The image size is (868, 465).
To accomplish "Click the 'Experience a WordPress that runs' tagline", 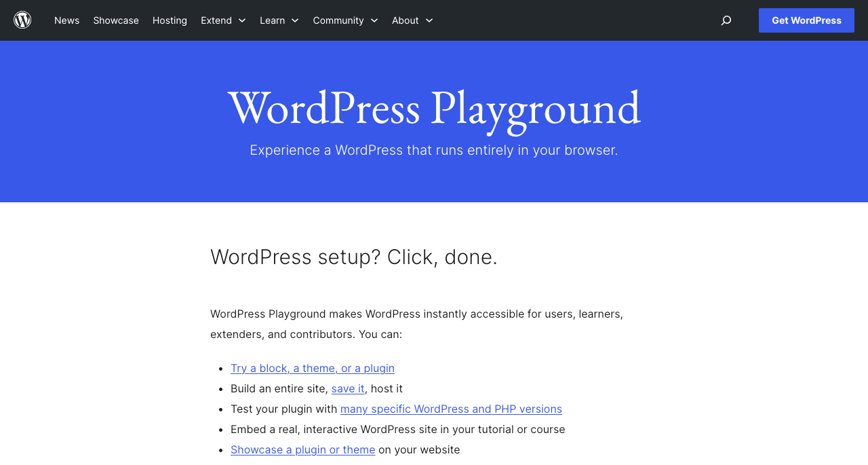I will tap(434, 150).
